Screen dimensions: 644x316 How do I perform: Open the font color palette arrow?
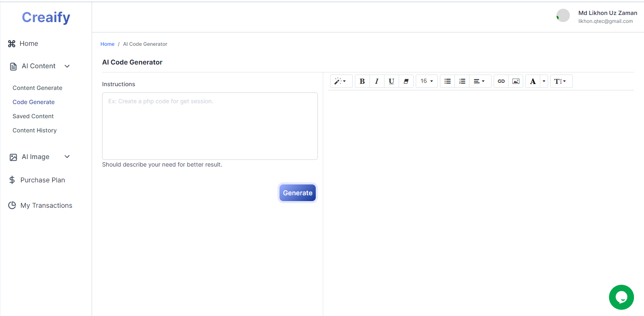pyautogui.click(x=544, y=81)
